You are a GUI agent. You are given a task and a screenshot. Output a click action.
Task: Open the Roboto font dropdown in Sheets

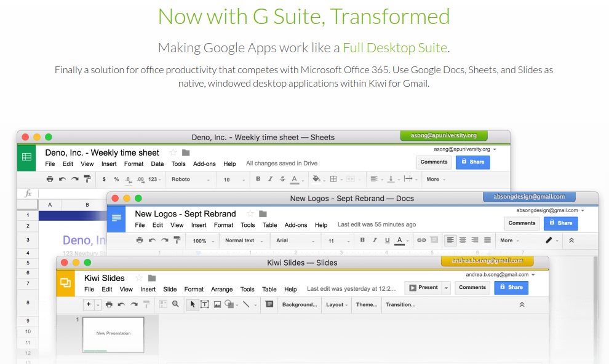(190, 180)
